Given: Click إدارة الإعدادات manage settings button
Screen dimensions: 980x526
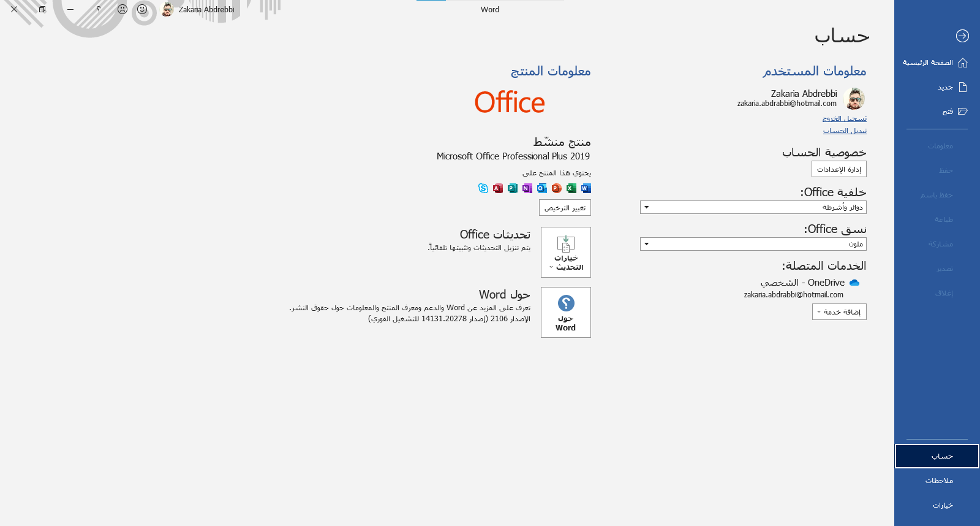Looking at the screenshot, I should pos(839,169).
